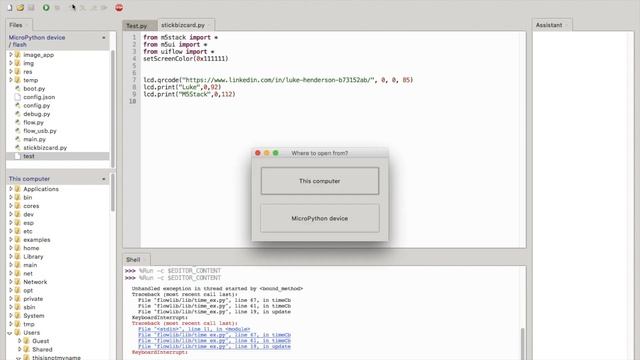Click the Shared folder icon
640x360 pixels.
(x=27, y=349)
